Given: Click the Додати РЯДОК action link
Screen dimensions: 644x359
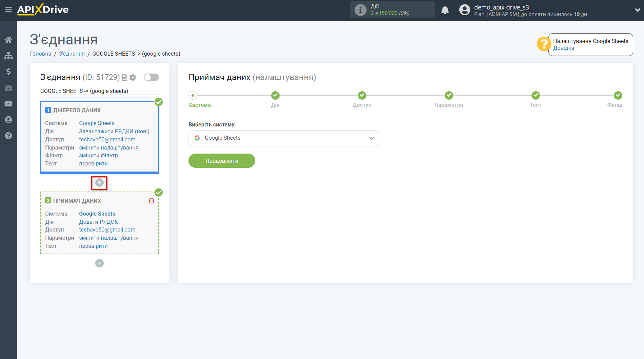Looking at the screenshot, I should coord(98,222).
